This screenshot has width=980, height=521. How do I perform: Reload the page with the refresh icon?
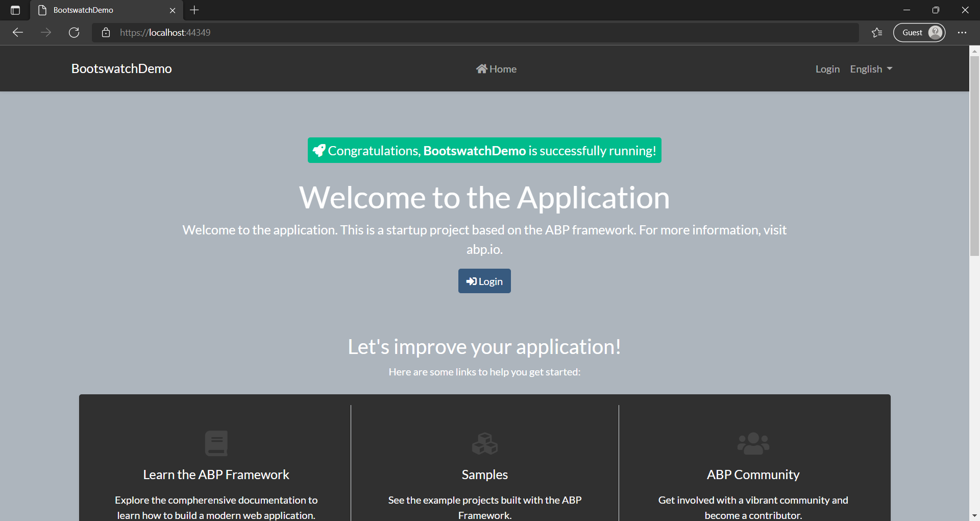74,33
